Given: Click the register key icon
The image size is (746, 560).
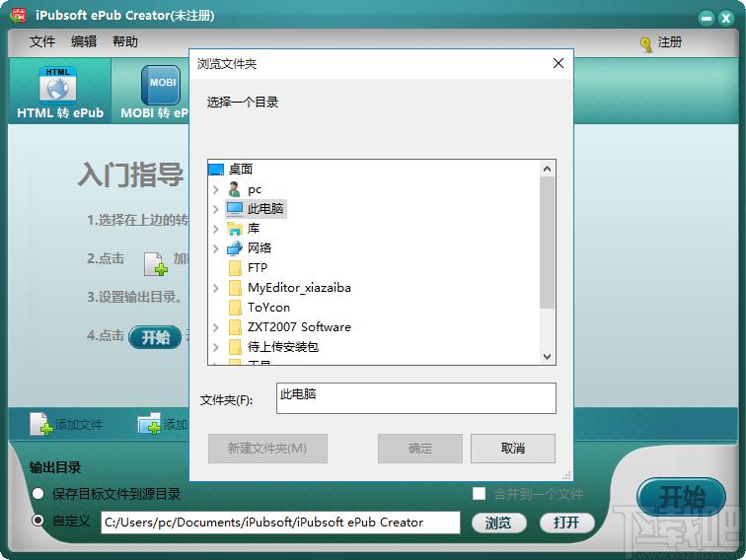Looking at the screenshot, I should point(645,44).
